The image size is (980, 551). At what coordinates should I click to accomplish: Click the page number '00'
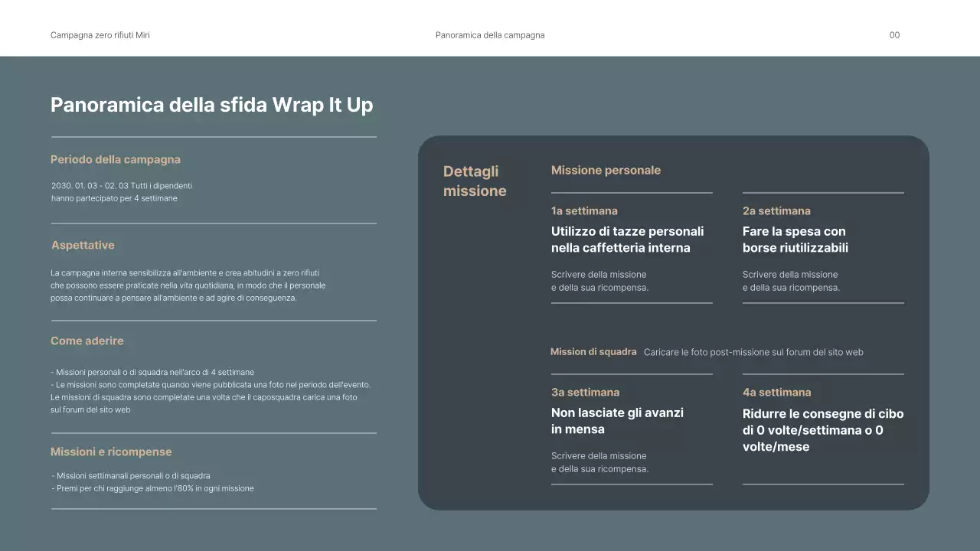click(x=894, y=35)
